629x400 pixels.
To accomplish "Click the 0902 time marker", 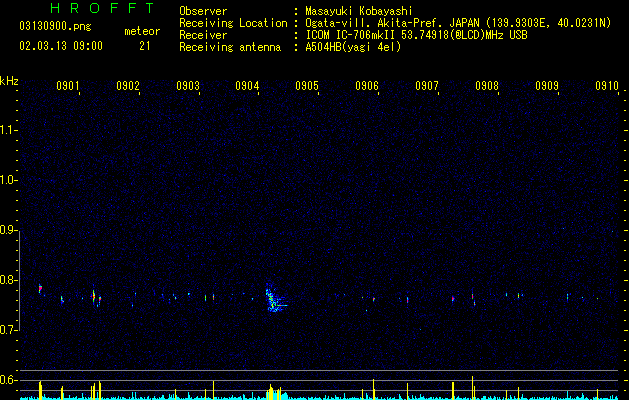I will [128, 86].
